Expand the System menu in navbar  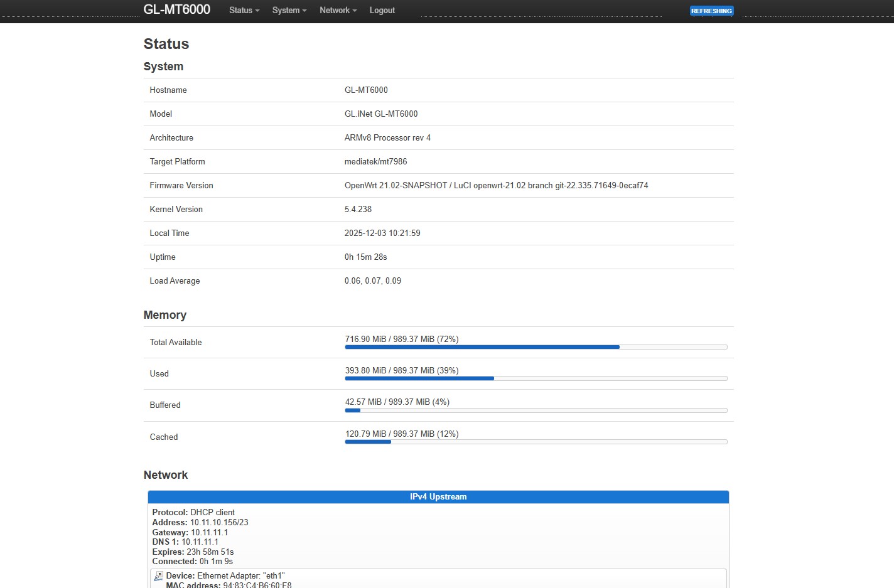click(289, 11)
